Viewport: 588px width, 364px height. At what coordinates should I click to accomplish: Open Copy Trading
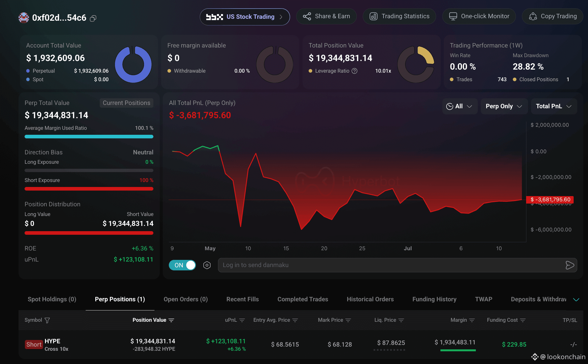click(x=553, y=16)
